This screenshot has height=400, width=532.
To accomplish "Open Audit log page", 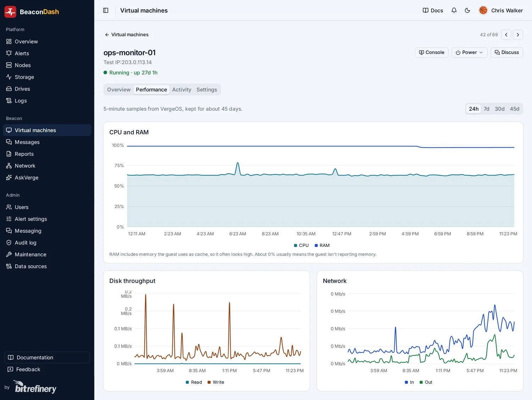I will pos(47,243).
